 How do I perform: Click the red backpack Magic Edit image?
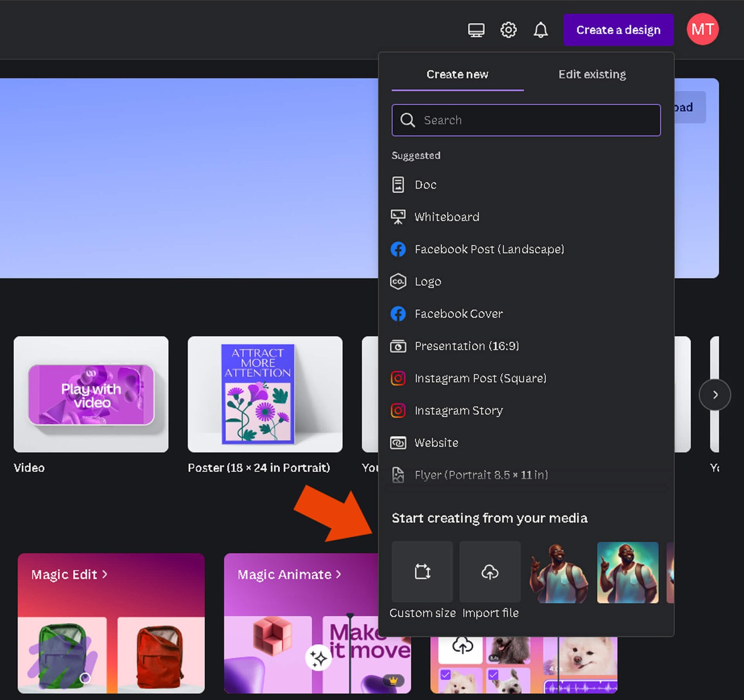[x=161, y=655]
